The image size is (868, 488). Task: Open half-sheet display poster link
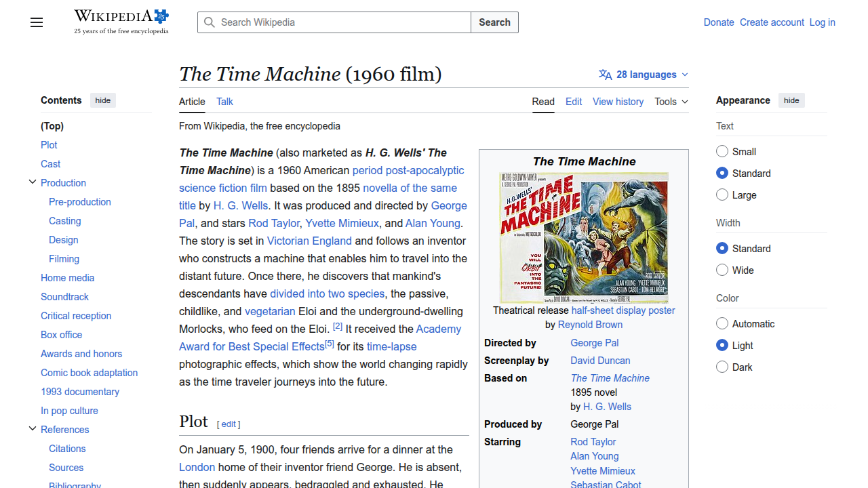(623, 310)
